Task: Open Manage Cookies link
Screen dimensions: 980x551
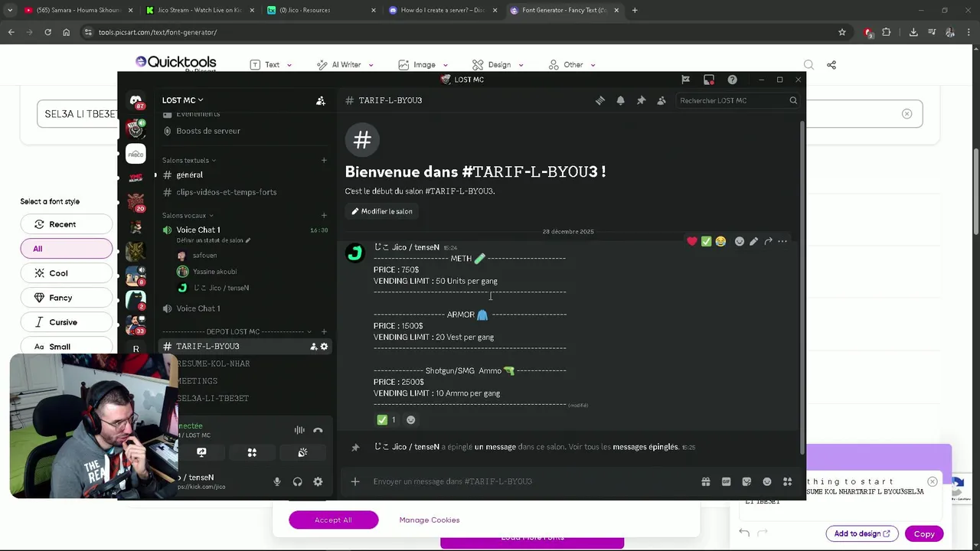Action: pos(430,520)
